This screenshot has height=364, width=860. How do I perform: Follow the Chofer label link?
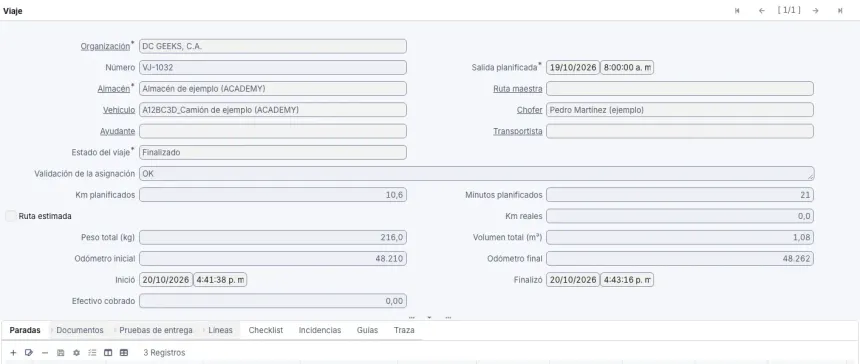coord(530,110)
